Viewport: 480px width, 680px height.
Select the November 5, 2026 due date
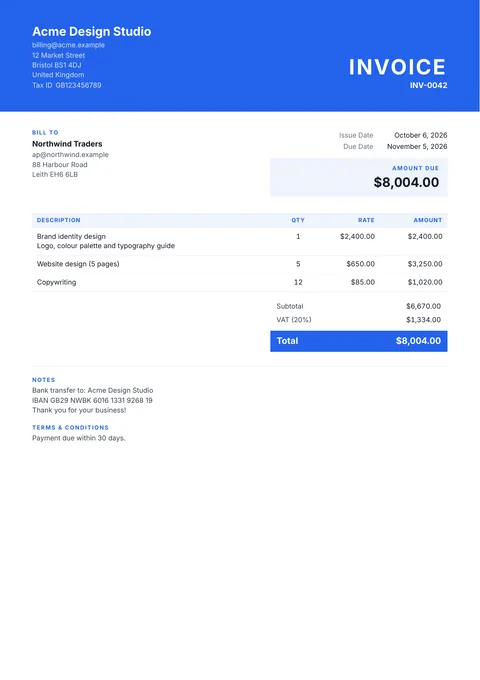[417, 147]
